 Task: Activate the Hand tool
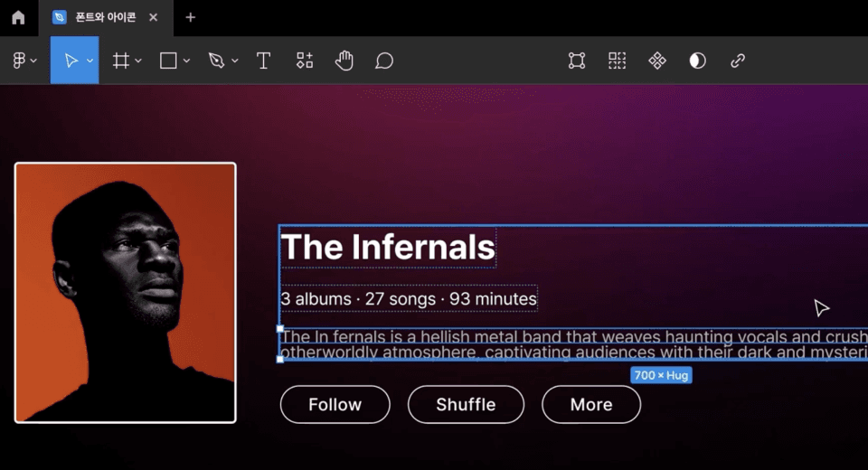344,61
